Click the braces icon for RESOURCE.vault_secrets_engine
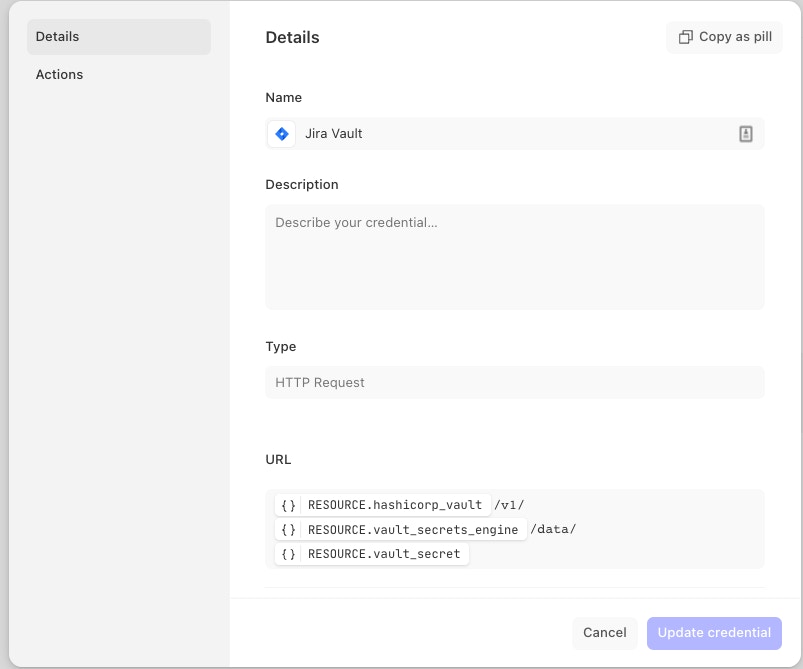Viewport: 803px width, 669px height. coord(289,529)
